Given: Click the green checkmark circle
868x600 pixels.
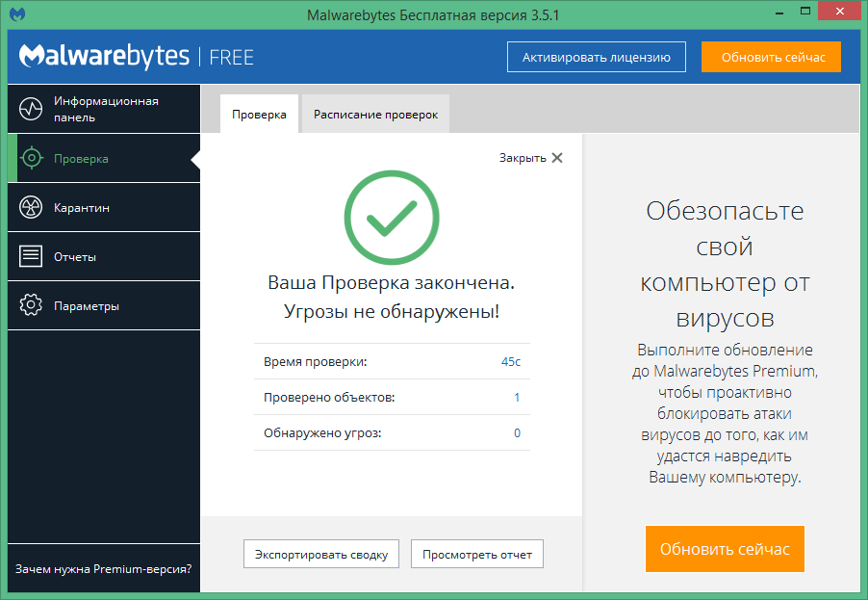Looking at the screenshot, I should 392,217.
